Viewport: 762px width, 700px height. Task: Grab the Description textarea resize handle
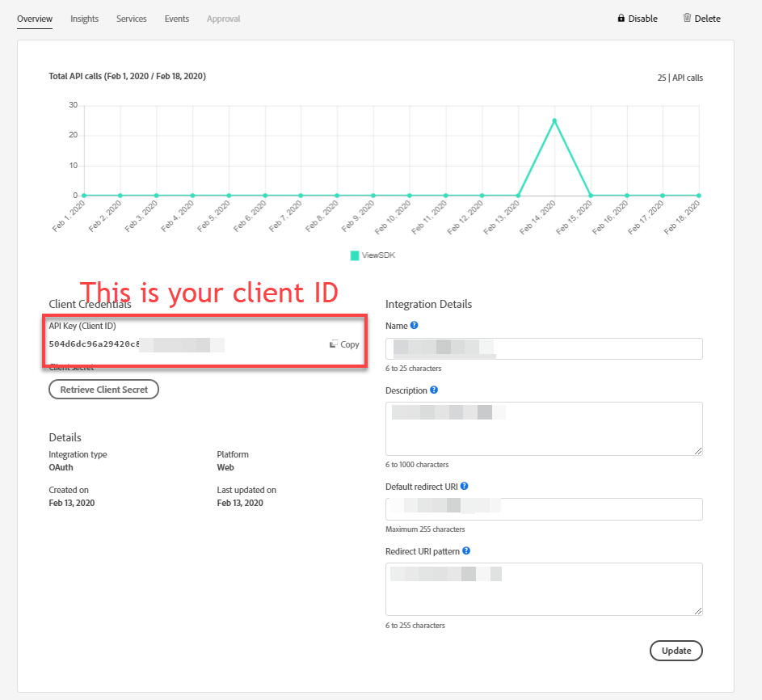[698, 451]
